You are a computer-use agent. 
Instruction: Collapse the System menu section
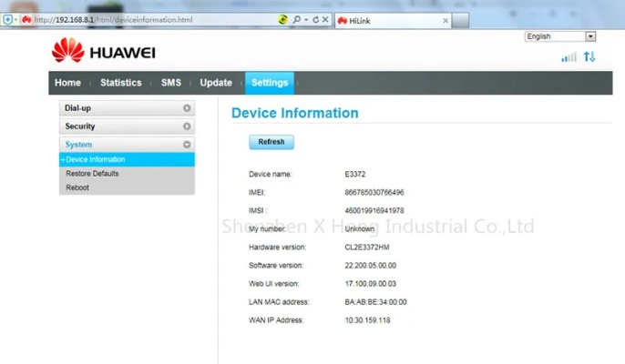(187, 145)
